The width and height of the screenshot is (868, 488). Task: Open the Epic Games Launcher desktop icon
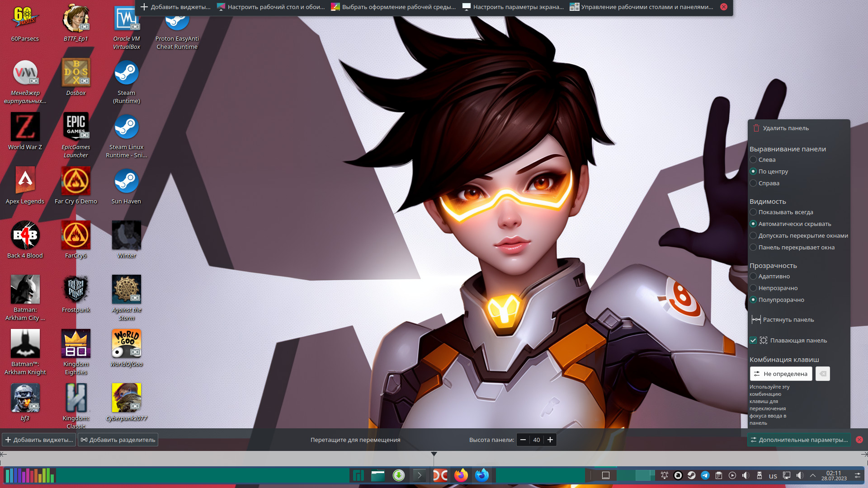(75, 127)
